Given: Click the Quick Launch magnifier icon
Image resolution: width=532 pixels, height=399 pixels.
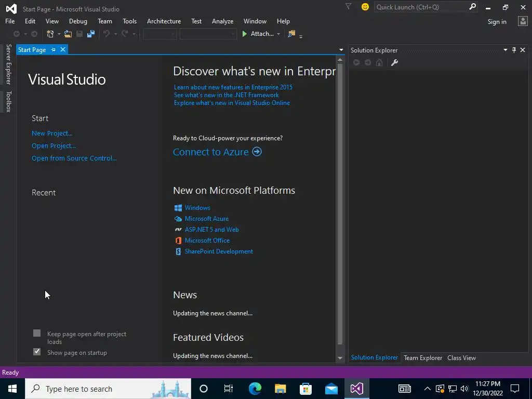Looking at the screenshot, I should coord(472,7).
